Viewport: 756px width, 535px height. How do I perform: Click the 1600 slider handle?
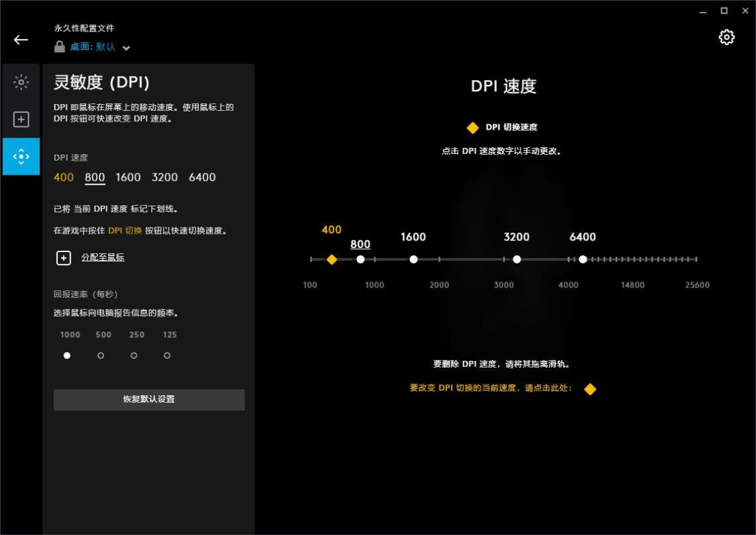click(414, 259)
